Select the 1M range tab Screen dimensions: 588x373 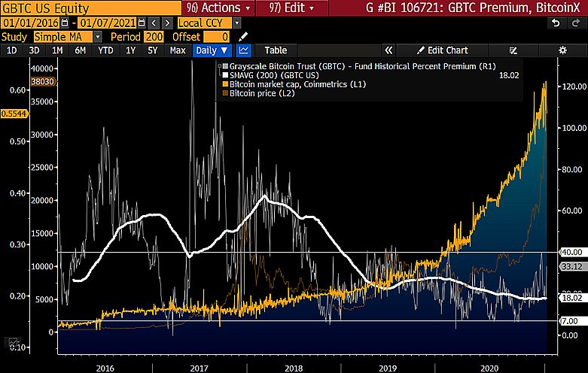(57, 50)
